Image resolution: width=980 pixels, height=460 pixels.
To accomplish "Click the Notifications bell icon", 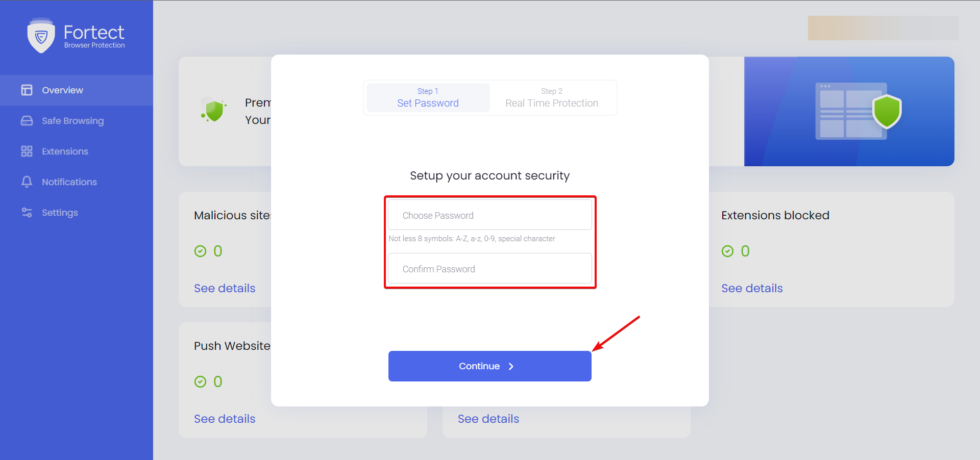I will click(27, 182).
